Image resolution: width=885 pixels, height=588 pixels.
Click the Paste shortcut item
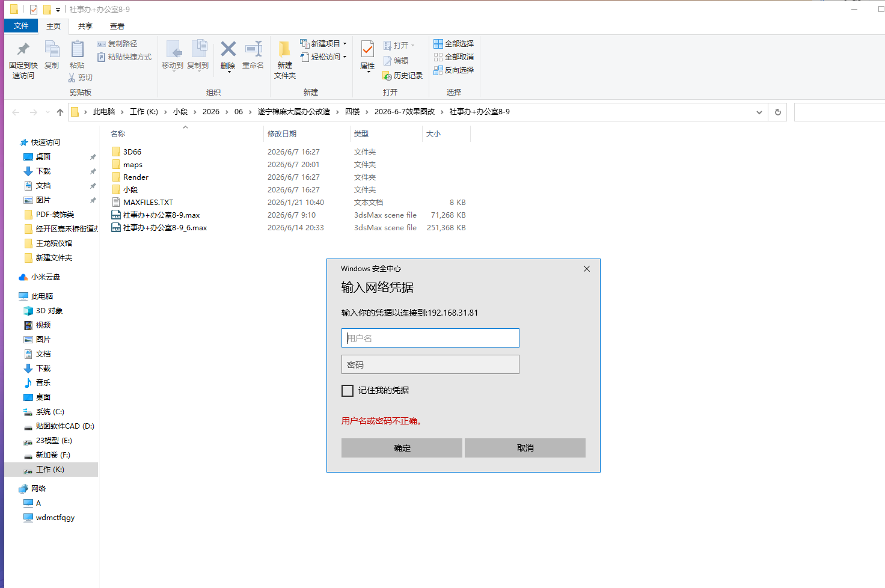point(124,57)
